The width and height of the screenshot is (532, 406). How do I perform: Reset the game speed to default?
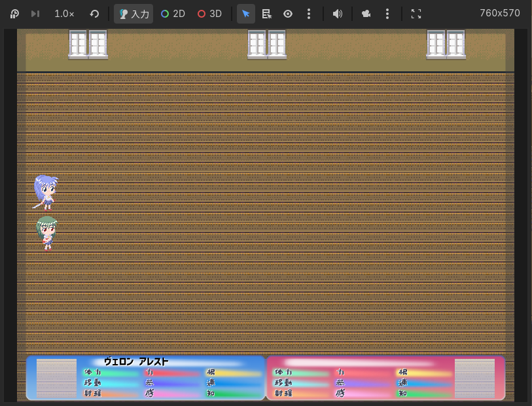click(x=94, y=14)
